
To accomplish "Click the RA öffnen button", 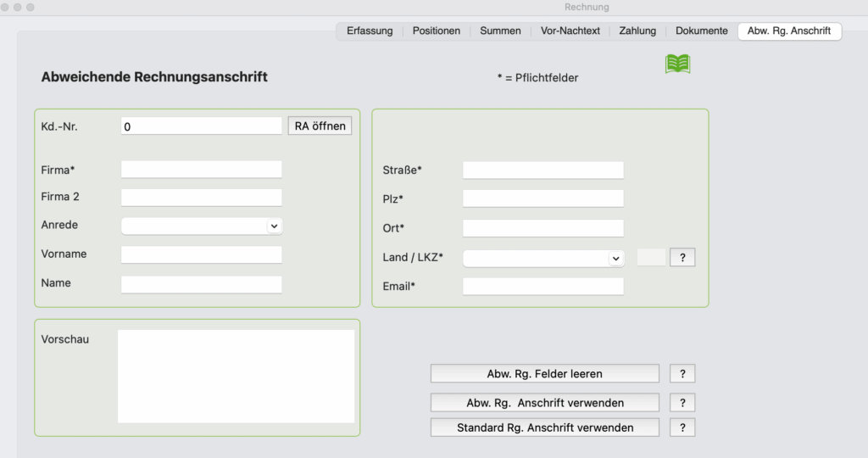I will [320, 126].
